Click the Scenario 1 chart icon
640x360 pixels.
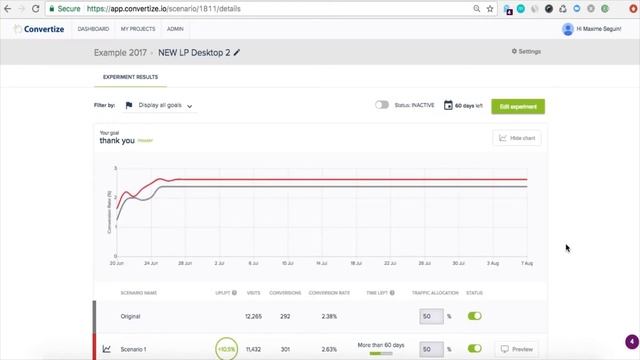pos(107,349)
